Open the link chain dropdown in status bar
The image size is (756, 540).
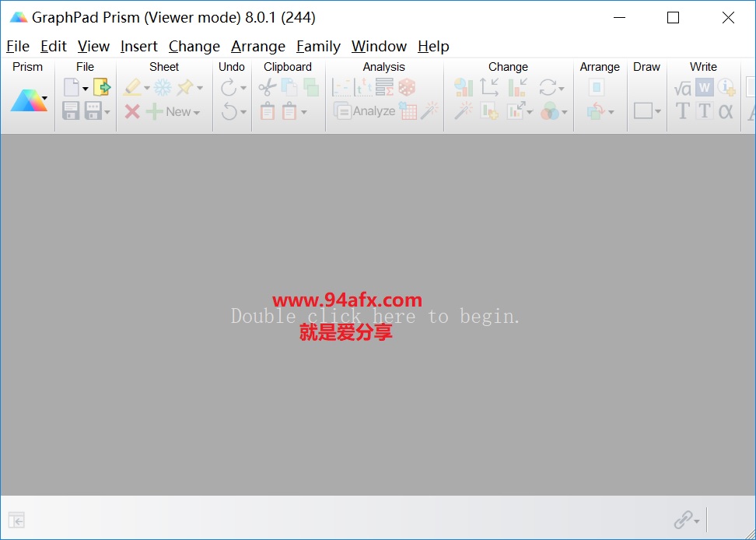pyautogui.click(x=697, y=521)
